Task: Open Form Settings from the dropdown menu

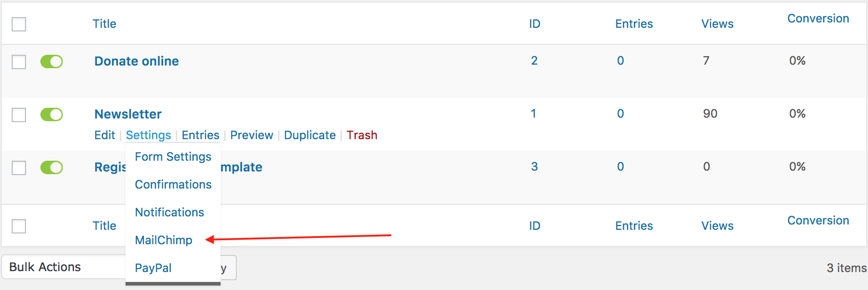Action: [x=173, y=157]
